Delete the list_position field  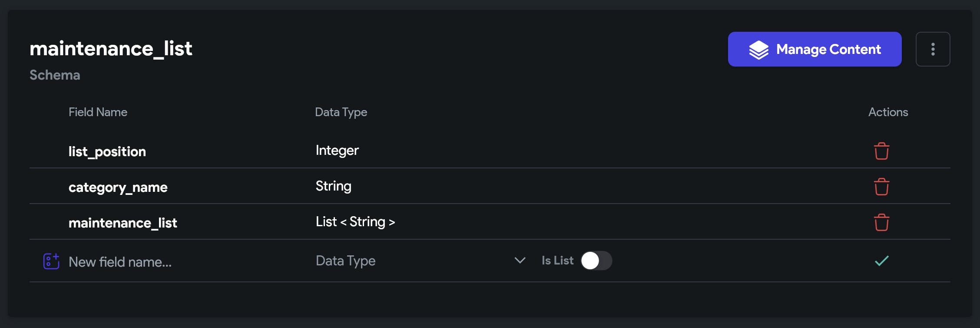[x=881, y=151]
